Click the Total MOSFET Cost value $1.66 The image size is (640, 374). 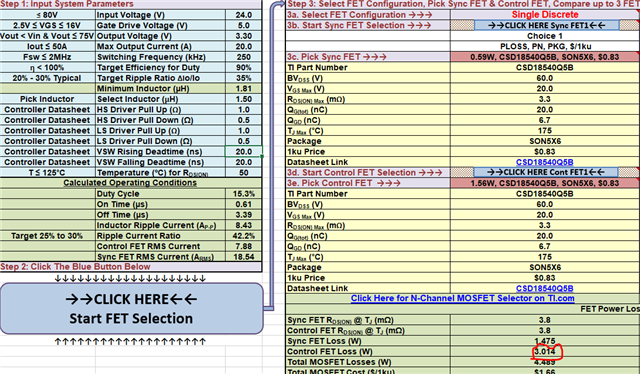click(x=545, y=372)
